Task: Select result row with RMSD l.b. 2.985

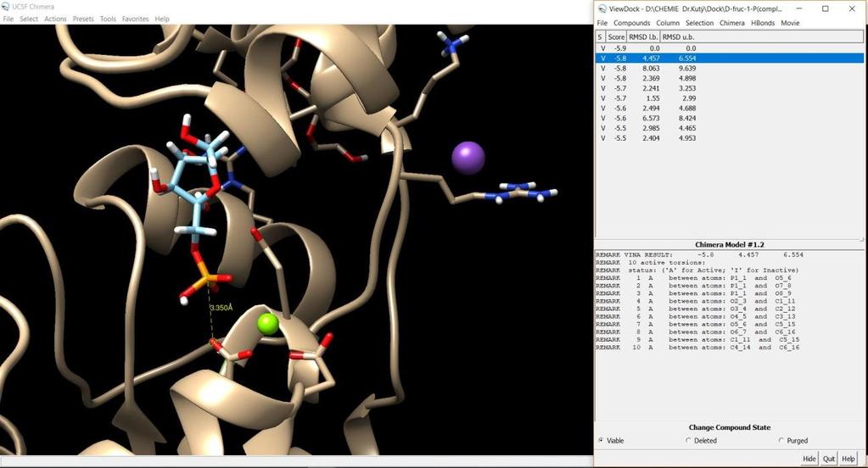Action: click(729, 128)
